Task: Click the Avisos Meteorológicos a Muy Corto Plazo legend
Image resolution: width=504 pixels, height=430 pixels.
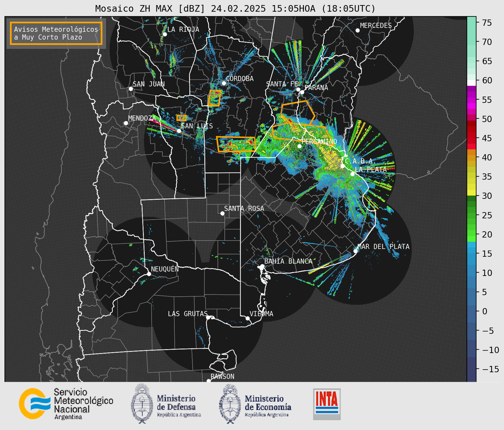Action: pos(56,33)
